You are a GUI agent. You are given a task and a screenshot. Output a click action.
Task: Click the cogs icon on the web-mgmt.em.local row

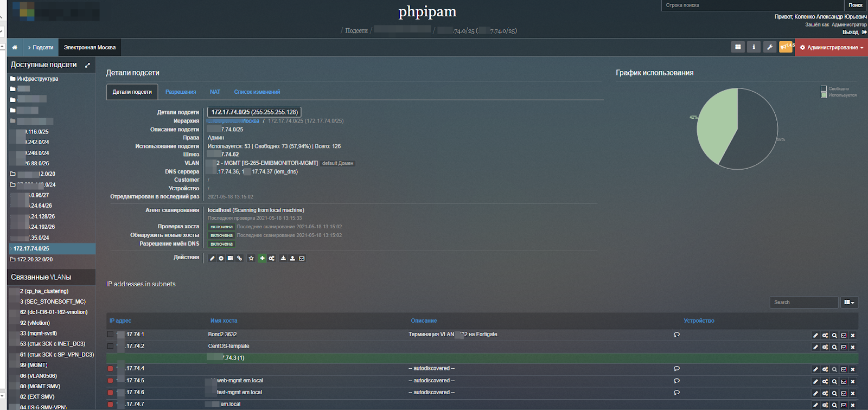click(x=825, y=381)
